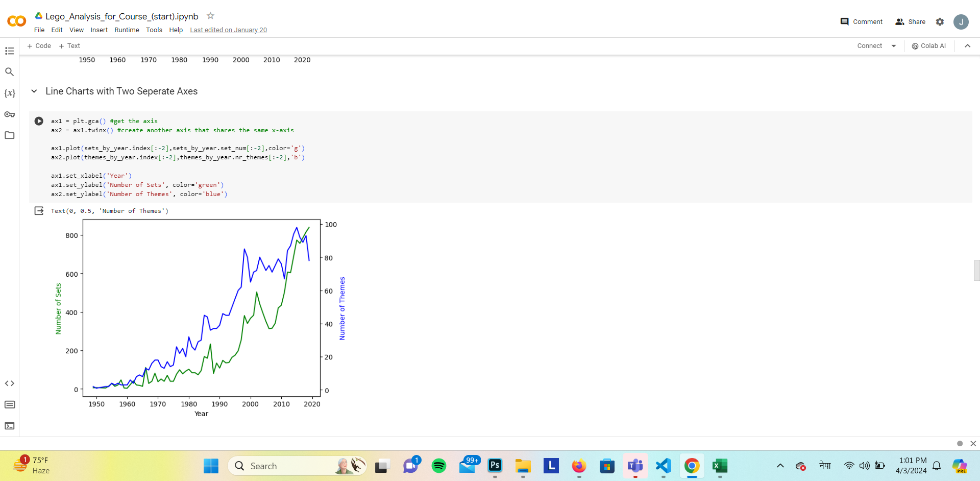980x481 pixels.
Task: Open the find and replace search icon
Action: coord(9,72)
